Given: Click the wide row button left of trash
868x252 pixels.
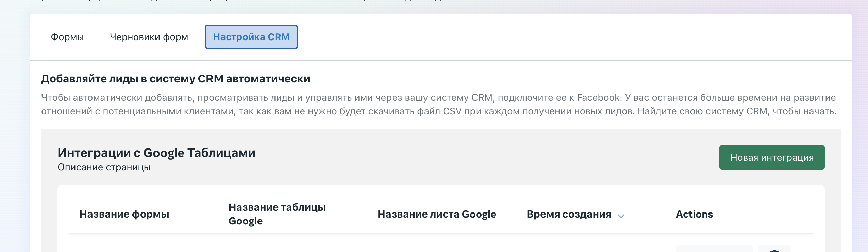Looking at the screenshot, I should tap(714, 249).
